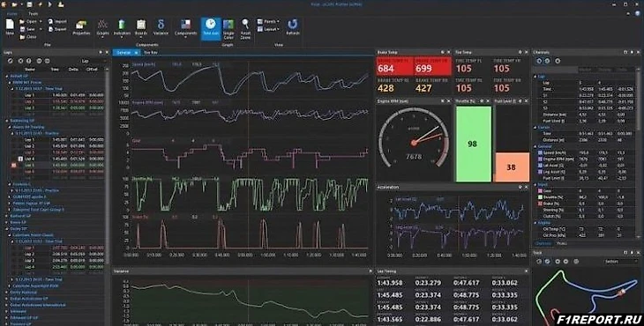Viewport: 644px width, 326px height.
Task: Pin the Tire Temp panel
Action: 520,52
